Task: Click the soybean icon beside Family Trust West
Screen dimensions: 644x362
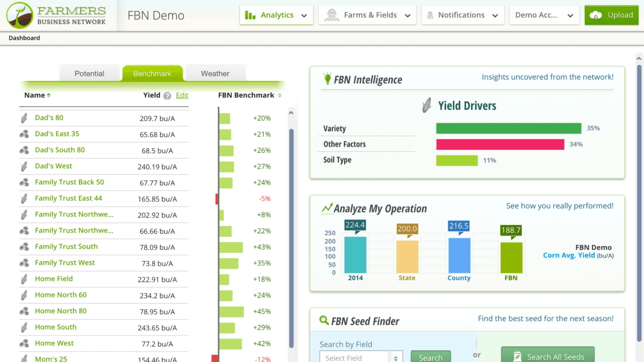Action: click(24, 263)
